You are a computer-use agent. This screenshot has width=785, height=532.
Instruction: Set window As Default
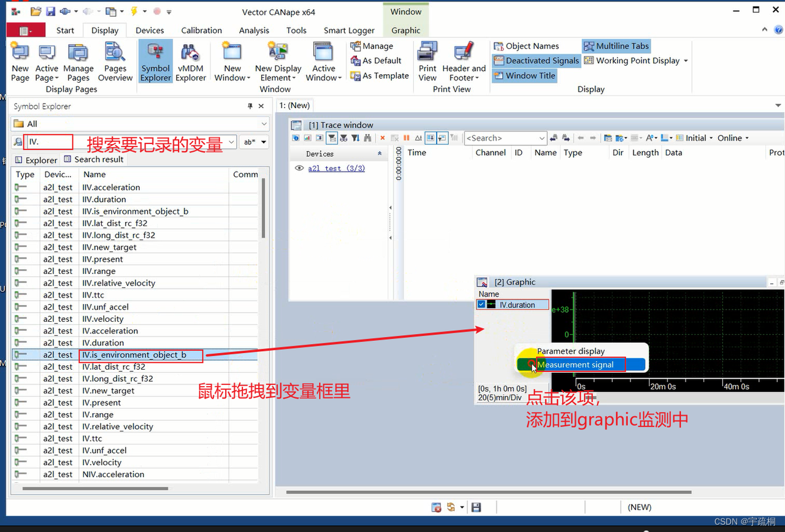pyautogui.click(x=376, y=61)
